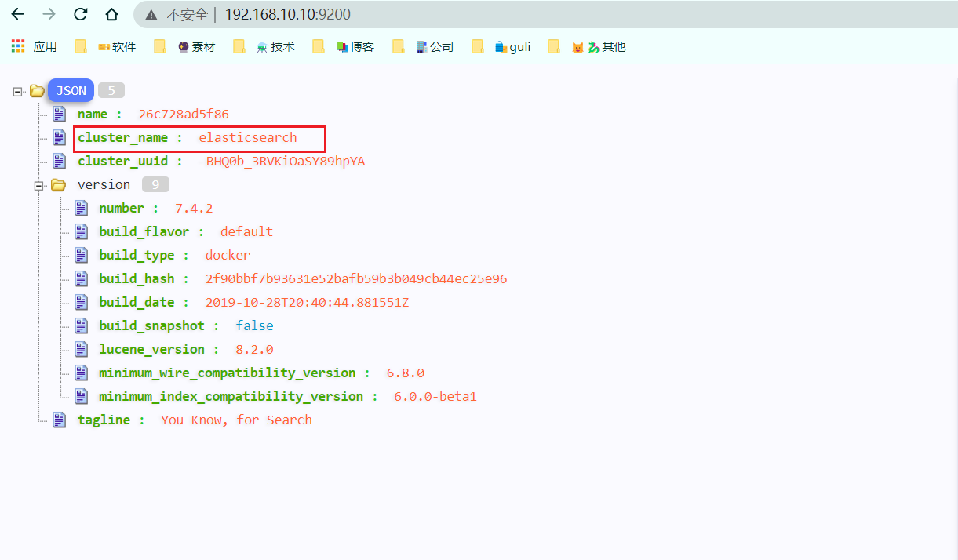Click the count badge 9 next to version
Viewport: 958px width, 560px height.
click(155, 184)
